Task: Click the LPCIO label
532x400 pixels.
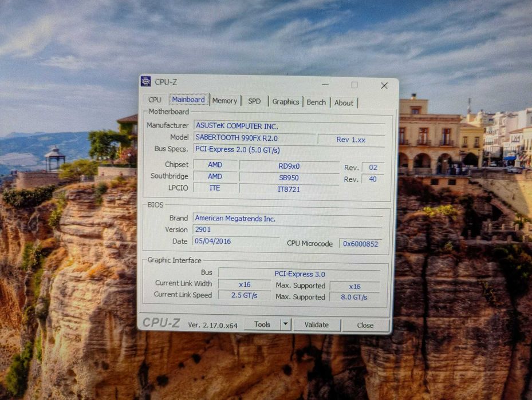Action: point(178,188)
